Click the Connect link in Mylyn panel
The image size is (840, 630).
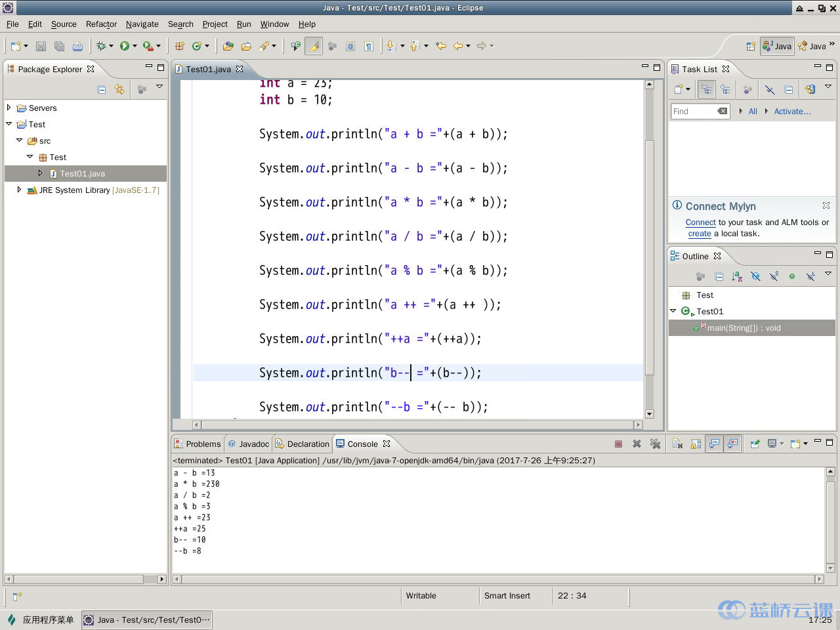pos(700,222)
